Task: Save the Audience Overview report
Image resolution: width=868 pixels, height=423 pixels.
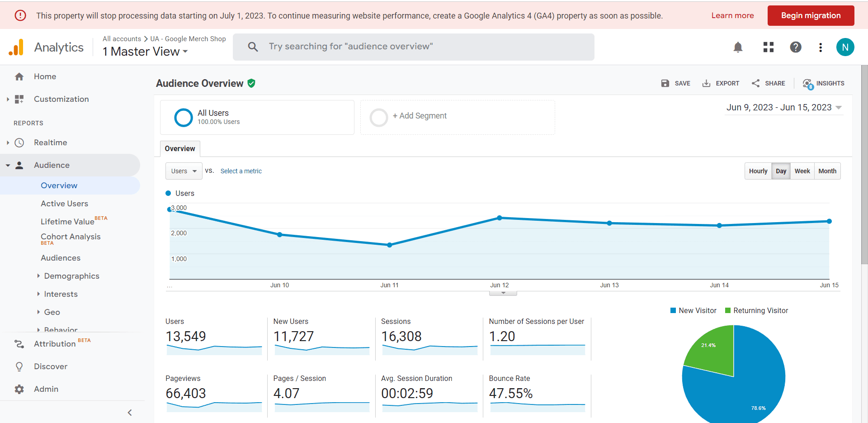Action: 675,83
